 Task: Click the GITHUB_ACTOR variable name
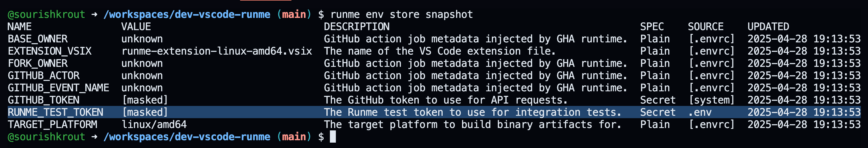tap(44, 75)
